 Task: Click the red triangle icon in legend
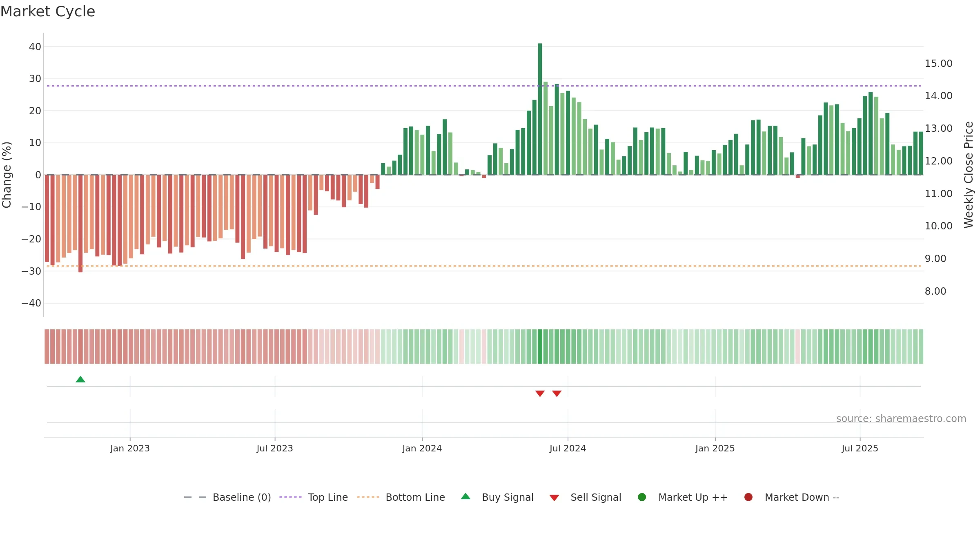click(x=554, y=498)
